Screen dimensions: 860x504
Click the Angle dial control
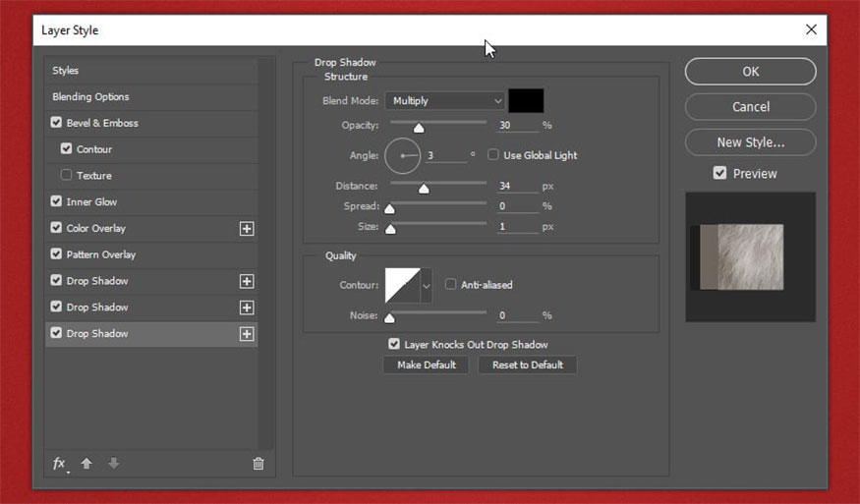pyautogui.click(x=402, y=155)
